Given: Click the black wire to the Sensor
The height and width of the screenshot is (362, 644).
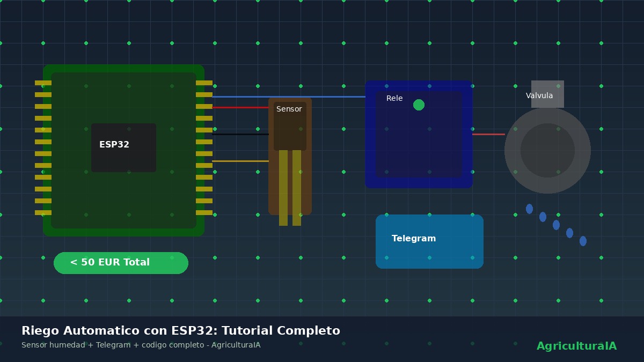Looking at the screenshot, I should click(x=240, y=135).
